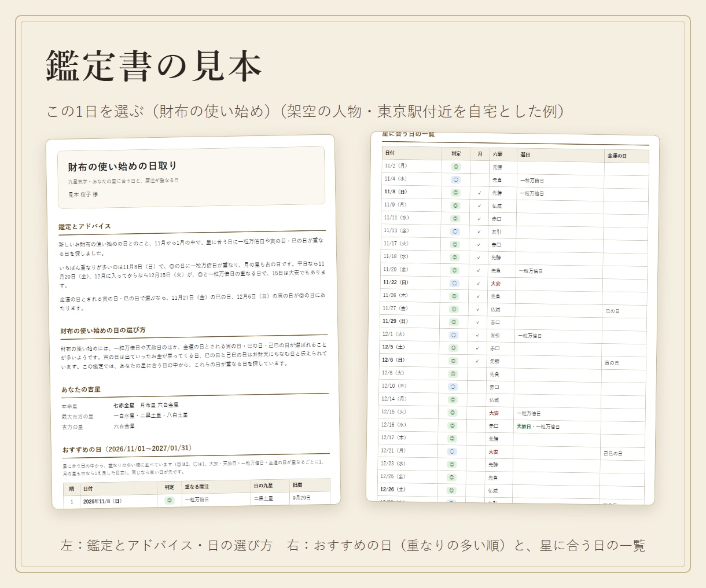This screenshot has height=588, width=706.
Task: Click the month checkmark in the 12/6（日） row
Action: (477, 361)
